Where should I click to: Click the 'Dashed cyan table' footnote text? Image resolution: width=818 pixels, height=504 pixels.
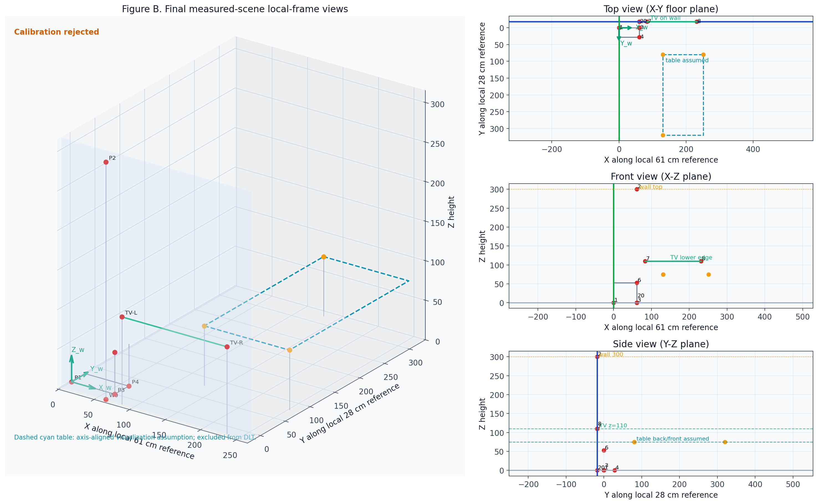coord(134,437)
